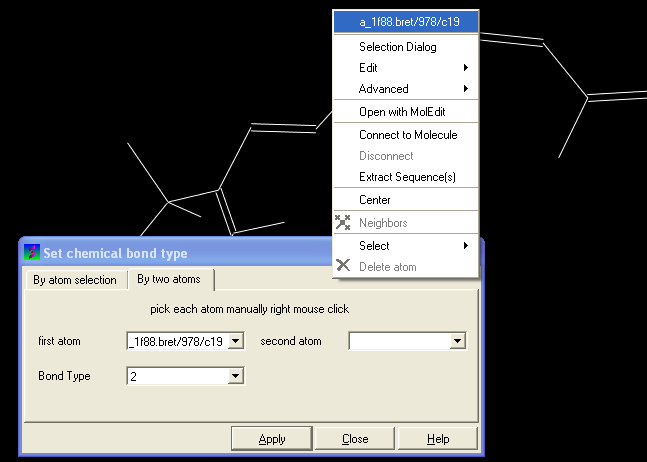Open the first atom dropdown
Image resolution: width=647 pixels, height=462 pixels.
(236, 342)
